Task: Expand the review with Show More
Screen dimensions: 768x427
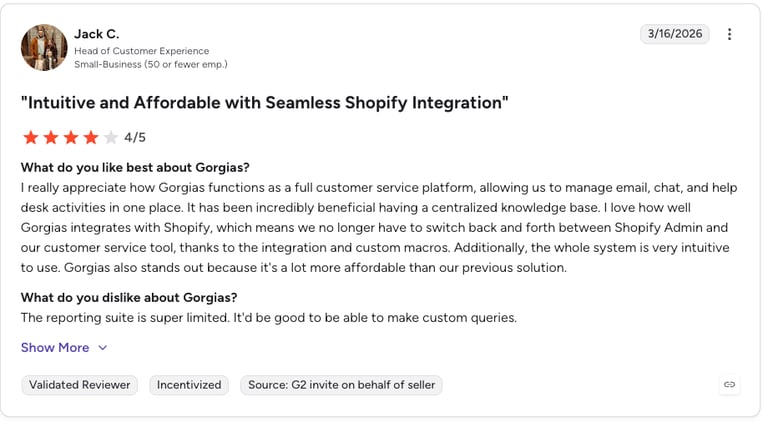Action: [x=55, y=348]
